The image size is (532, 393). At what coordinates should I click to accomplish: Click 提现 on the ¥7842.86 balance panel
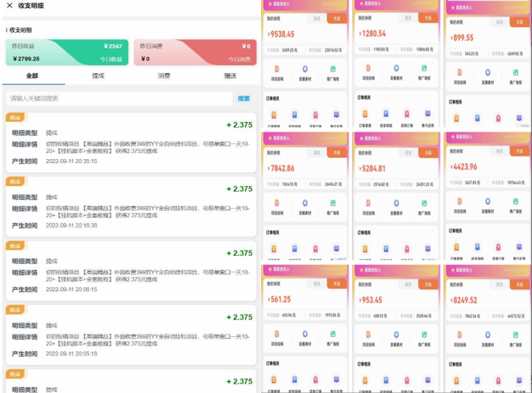click(317, 153)
